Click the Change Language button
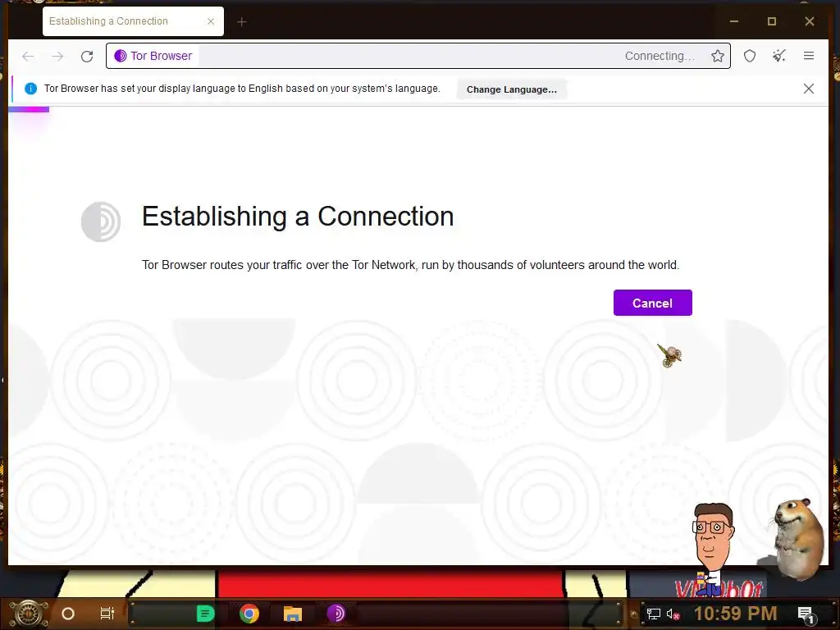 click(512, 89)
